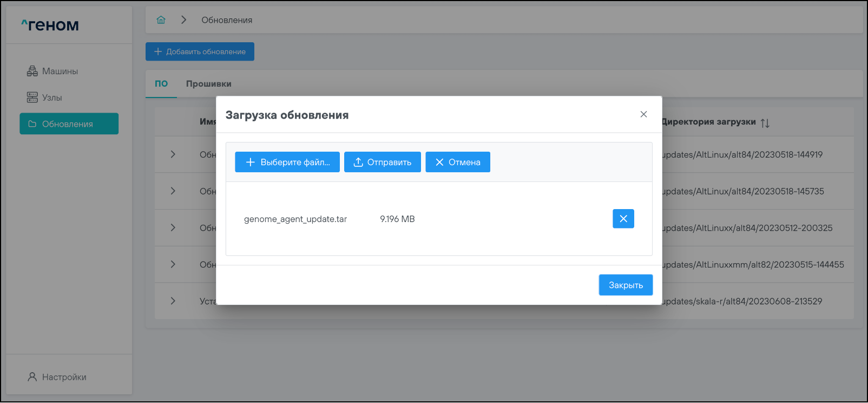868x403 pixels.
Task: Expand the second update row
Action: coord(173,191)
